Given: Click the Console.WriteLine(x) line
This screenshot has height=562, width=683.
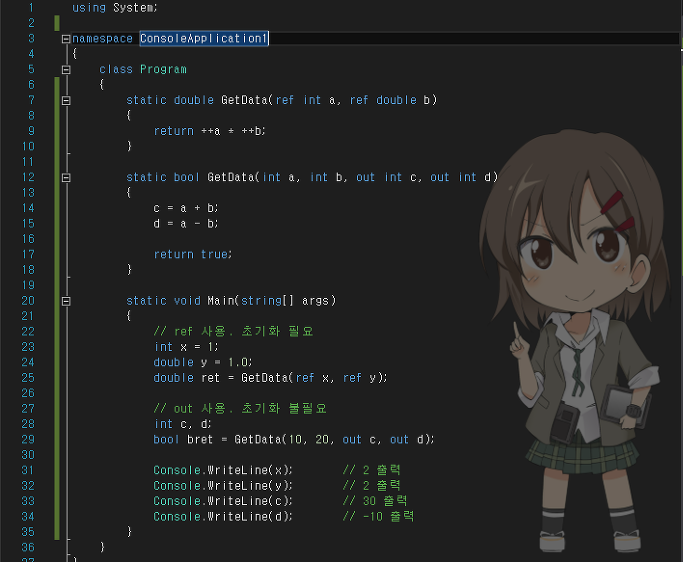Looking at the screenshot, I should point(223,470).
